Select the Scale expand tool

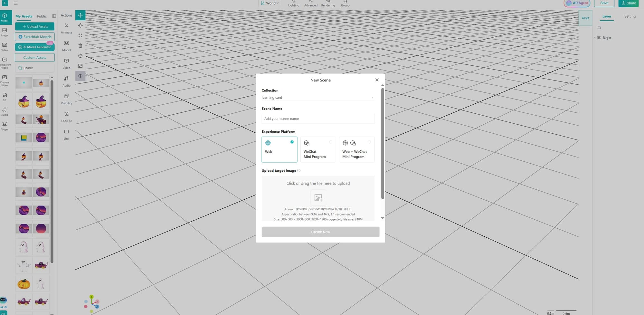[x=80, y=35]
